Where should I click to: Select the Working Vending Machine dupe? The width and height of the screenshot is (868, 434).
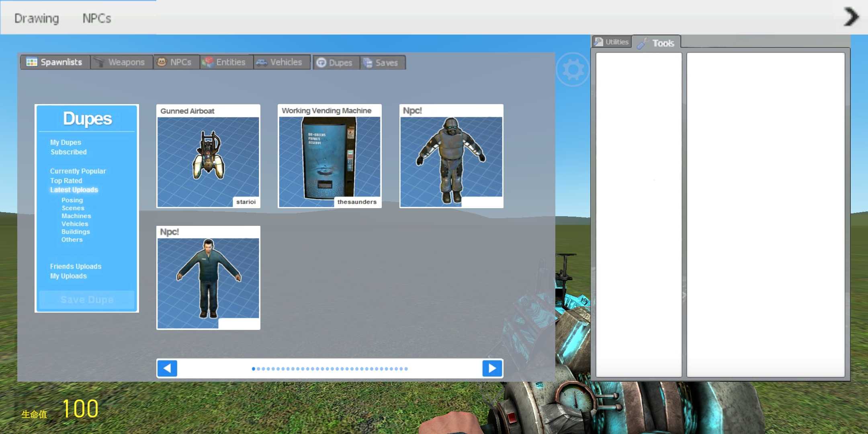[330, 156]
